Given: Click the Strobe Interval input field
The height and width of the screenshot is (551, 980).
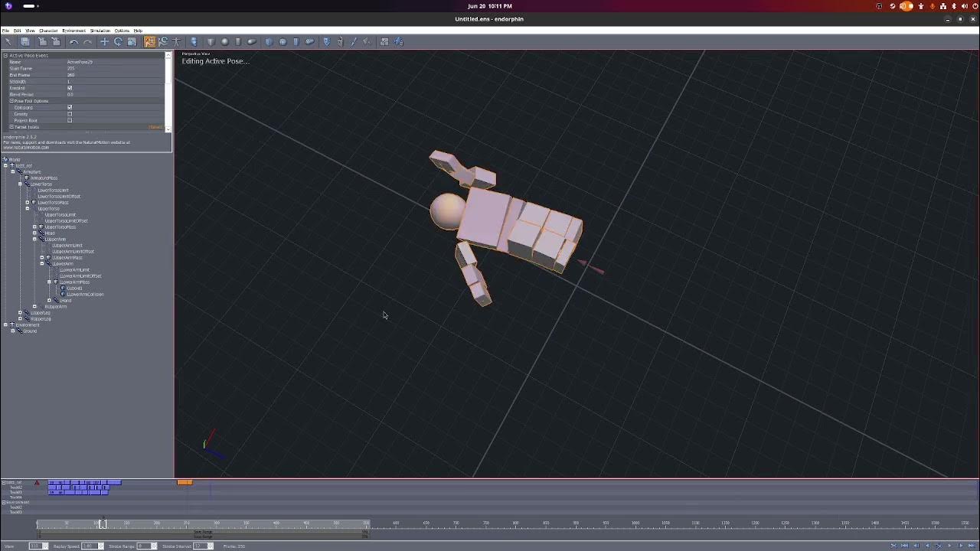Looking at the screenshot, I should (x=200, y=546).
